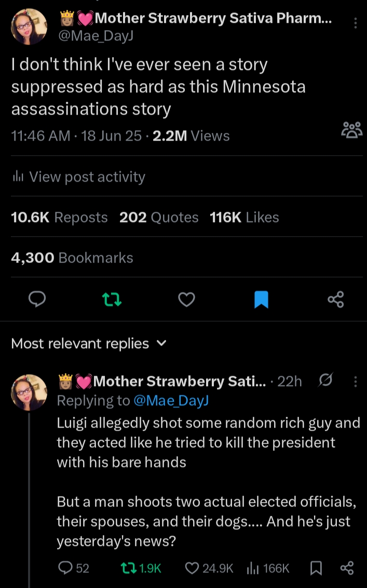
Task: Click the reply bubble icon on main post
Action: 37,299
